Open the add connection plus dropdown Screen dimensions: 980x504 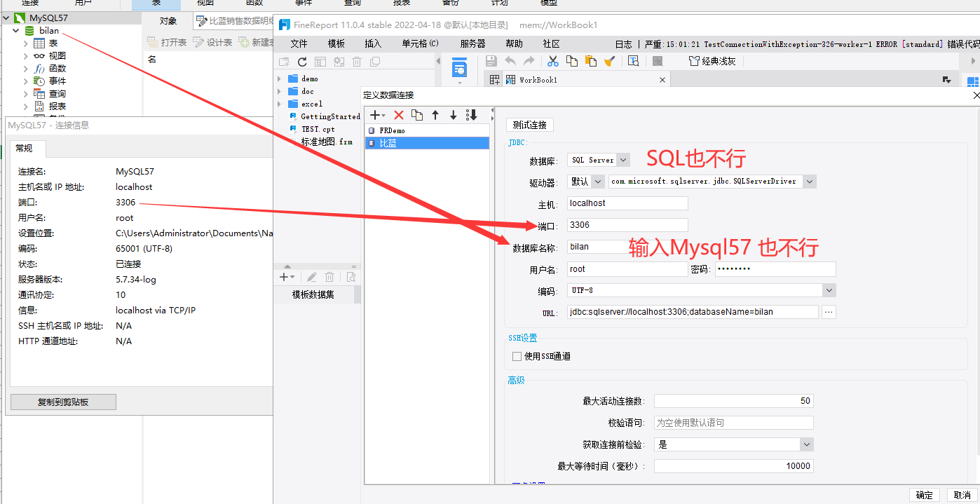click(377, 115)
